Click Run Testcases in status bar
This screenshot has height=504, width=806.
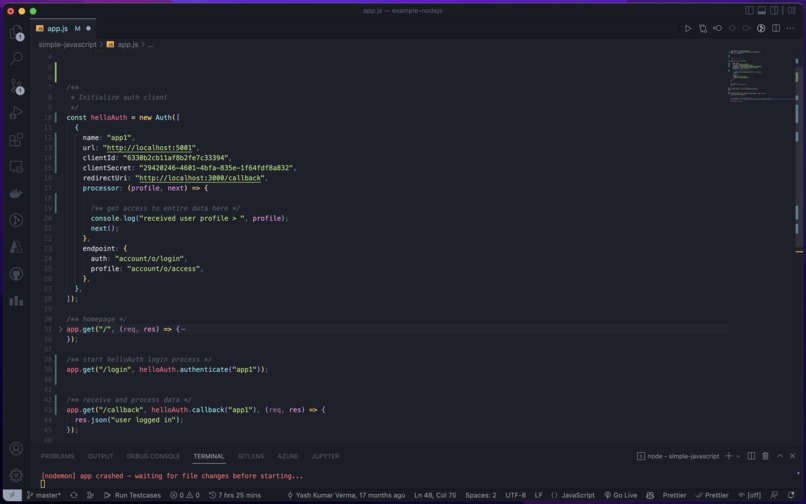(x=133, y=495)
